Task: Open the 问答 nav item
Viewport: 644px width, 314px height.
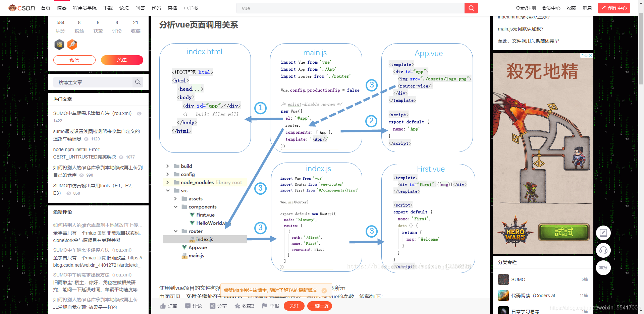Action: [x=140, y=8]
